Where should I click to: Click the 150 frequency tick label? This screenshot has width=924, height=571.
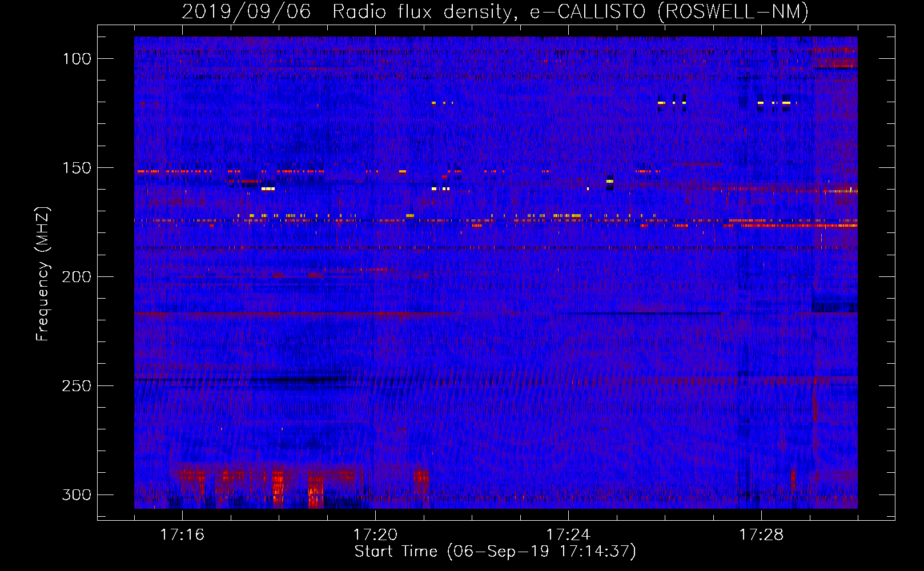77,168
